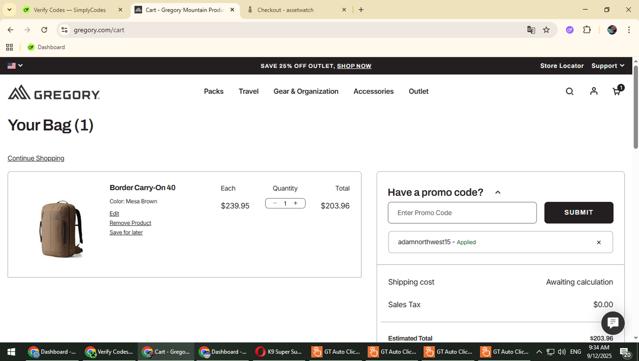The height and width of the screenshot is (361, 639).
Task: Reload the page with refresh icon
Action: pyautogui.click(x=44, y=30)
